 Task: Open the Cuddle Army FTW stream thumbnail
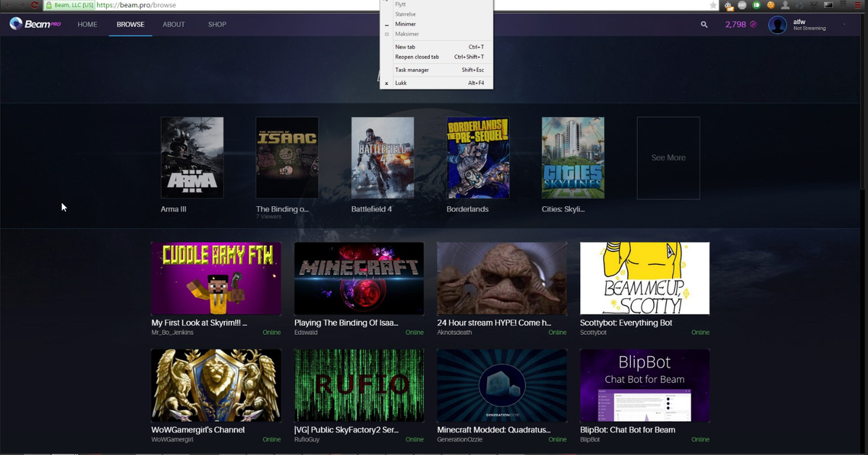pos(216,278)
